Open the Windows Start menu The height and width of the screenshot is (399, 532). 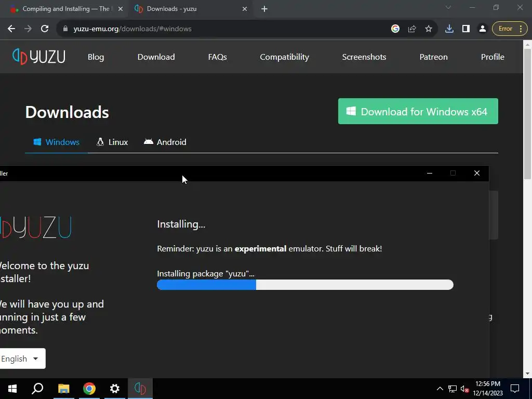click(12, 389)
